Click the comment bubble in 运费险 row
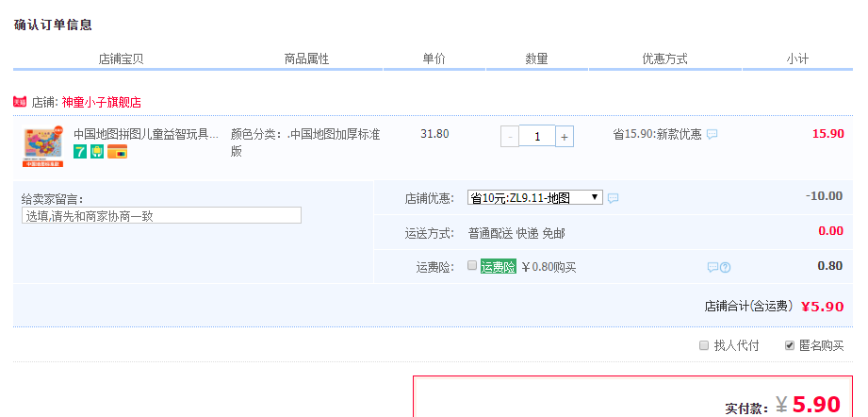 [x=712, y=268]
